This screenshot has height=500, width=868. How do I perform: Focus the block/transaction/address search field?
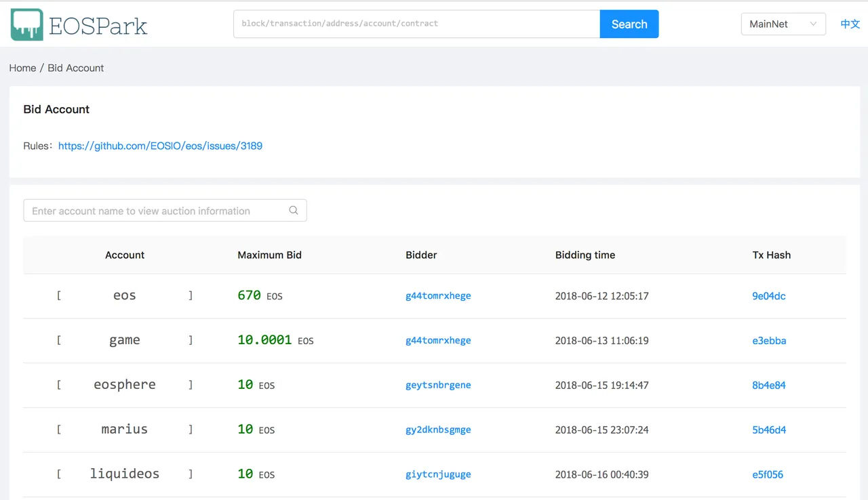pyautogui.click(x=417, y=24)
